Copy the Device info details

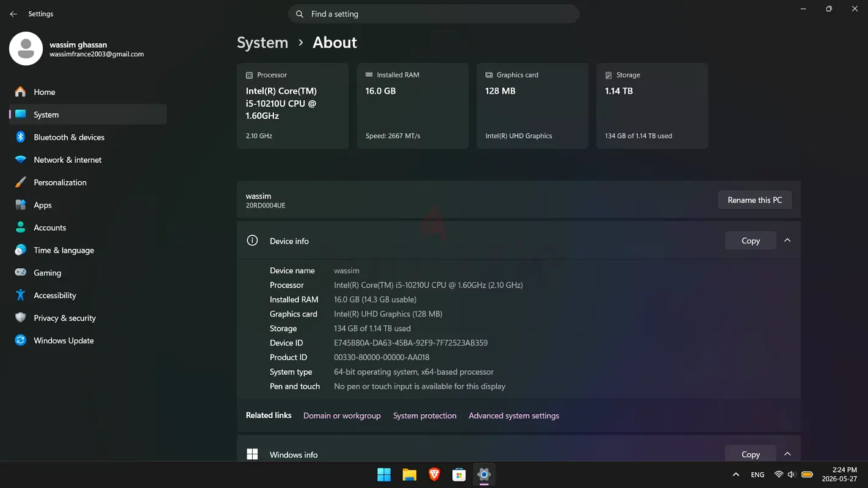pos(751,240)
